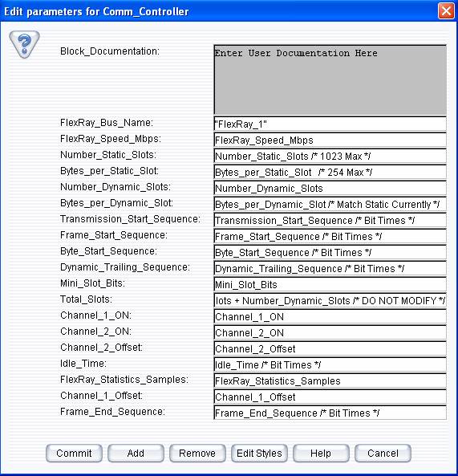This screenshot has height=476, width=458.
Task: Click the Add button
Action: 136,454
